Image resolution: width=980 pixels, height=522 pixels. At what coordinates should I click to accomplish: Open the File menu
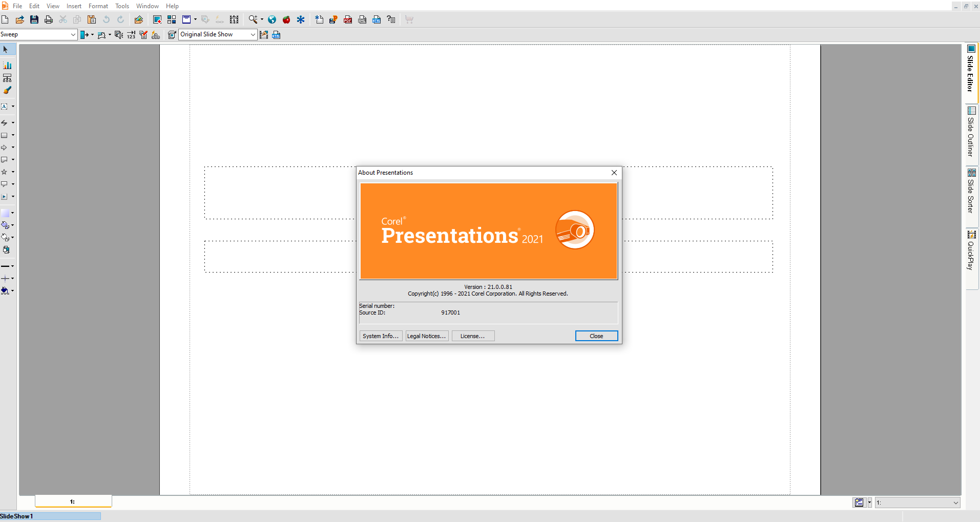[17, 6]
